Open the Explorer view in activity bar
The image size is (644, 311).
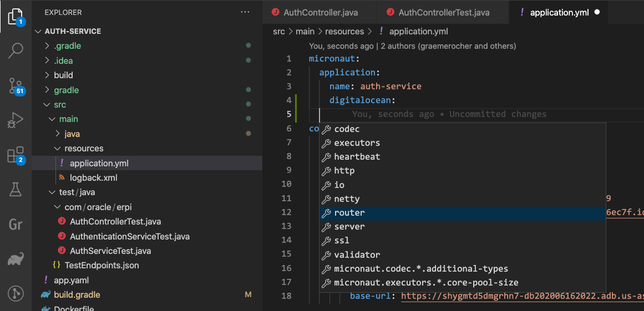[x=16, y=17]
